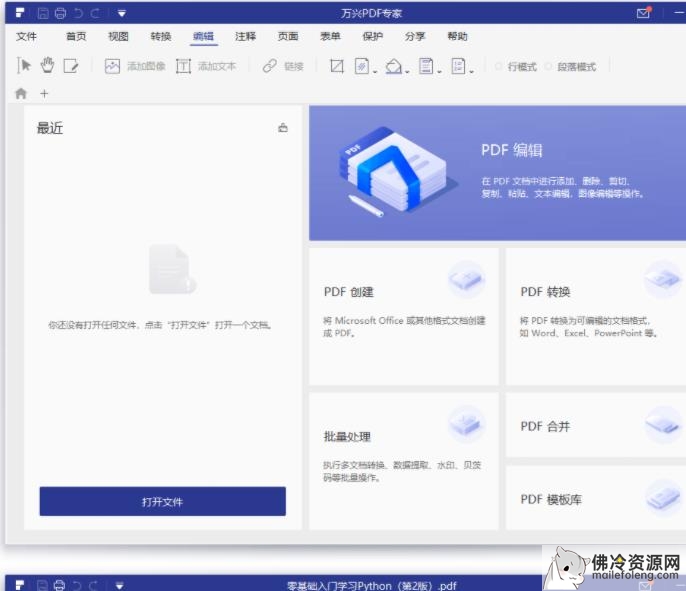Click the home tab icon

pyautogui.click(x=21, y=93)
